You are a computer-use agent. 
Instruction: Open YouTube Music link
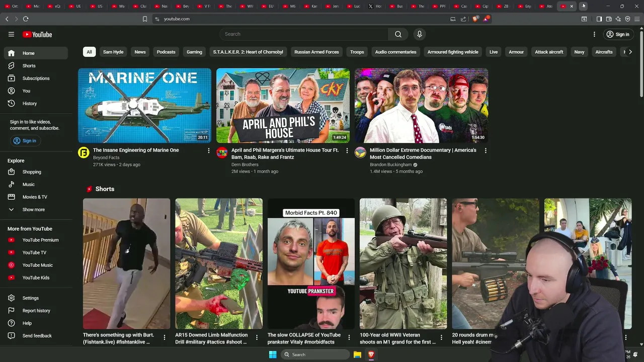point(36,265)
